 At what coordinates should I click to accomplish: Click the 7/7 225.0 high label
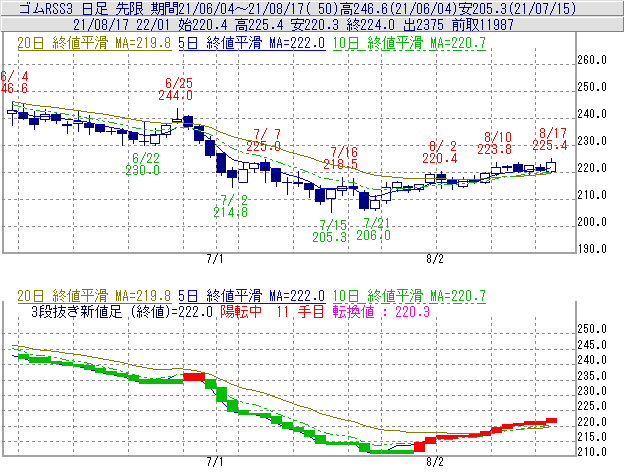coord(263,140)
